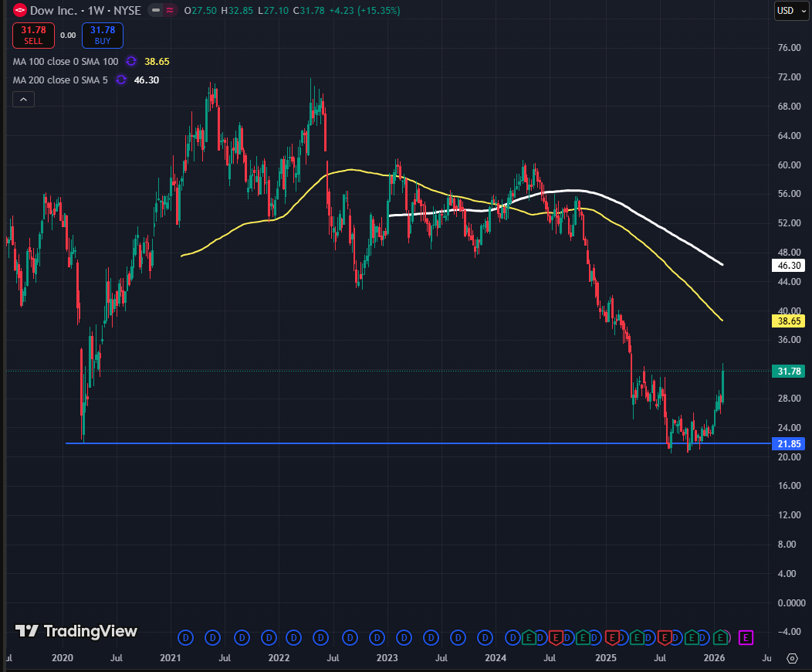Click the 2021 label on time axis
The height and width of the screenshot is (672, 812).
(x=171, y=658)
